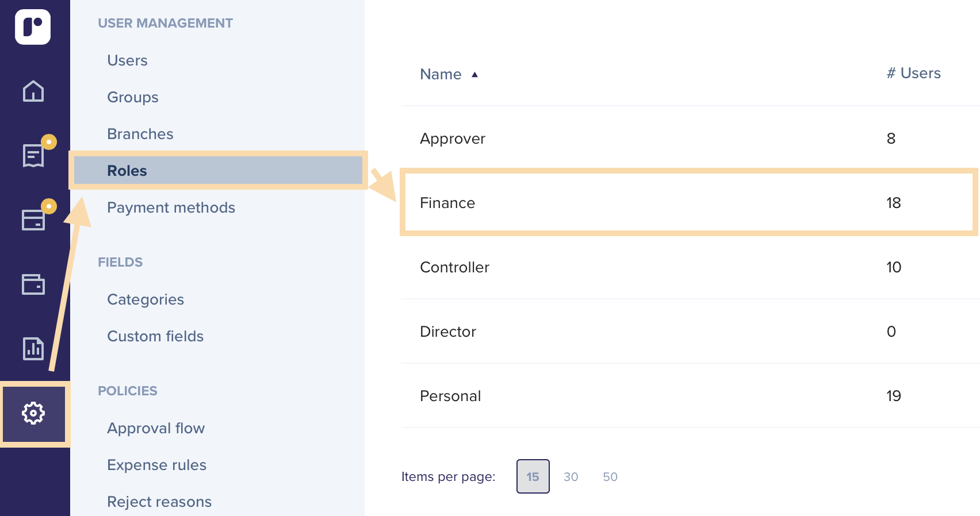Viewport: 980px width, 516px height.
Task: Open the Home icon in sidebar
Action: coord(33,91)
